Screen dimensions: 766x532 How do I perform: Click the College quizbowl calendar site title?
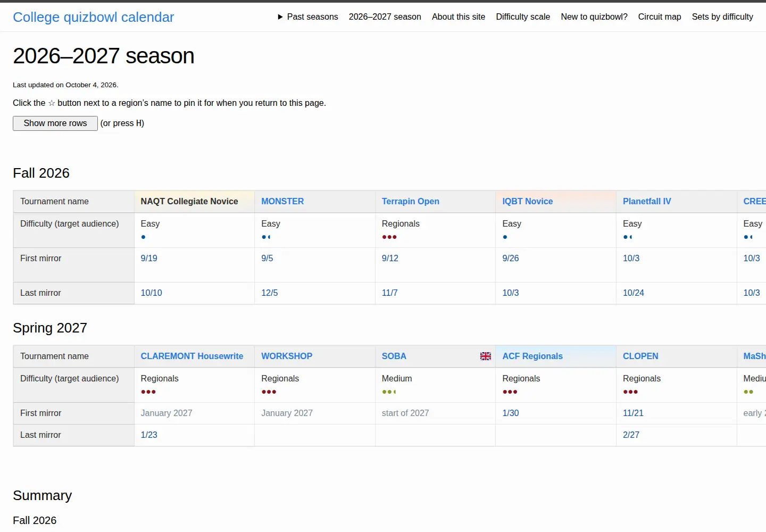94,17
